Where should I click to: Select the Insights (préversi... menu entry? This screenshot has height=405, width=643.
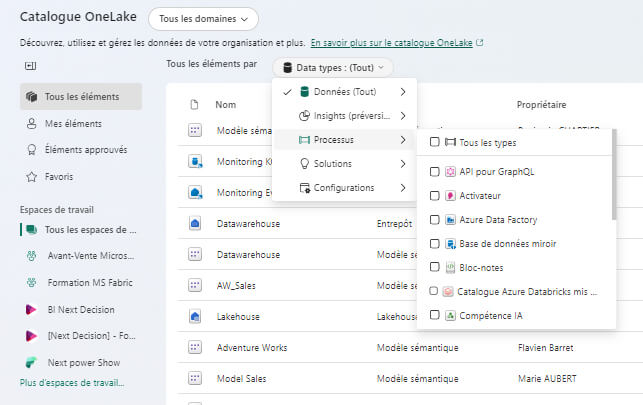pos(344,116)
